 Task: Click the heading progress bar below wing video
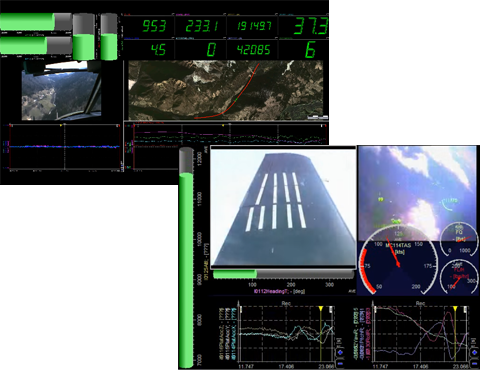(x=283, y=274)
